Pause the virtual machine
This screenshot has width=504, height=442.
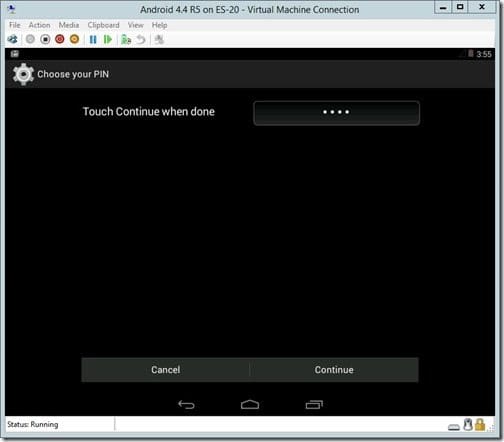93,40
